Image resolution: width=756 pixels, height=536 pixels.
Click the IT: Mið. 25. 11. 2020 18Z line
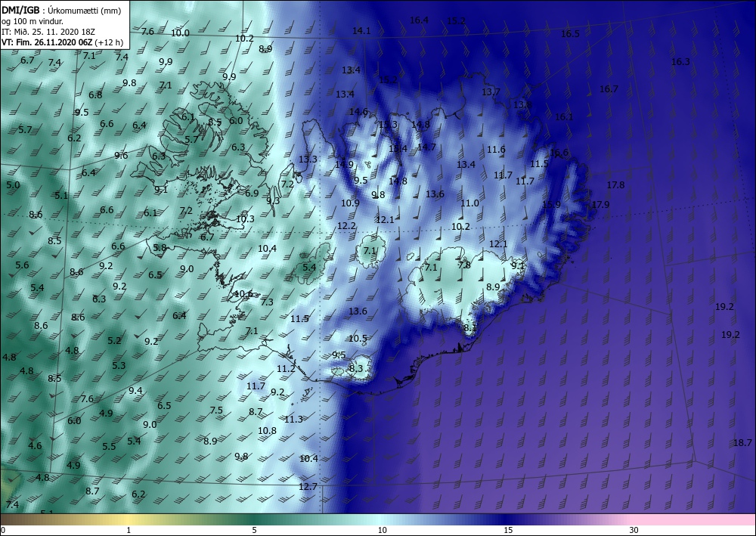pos(48,32)
